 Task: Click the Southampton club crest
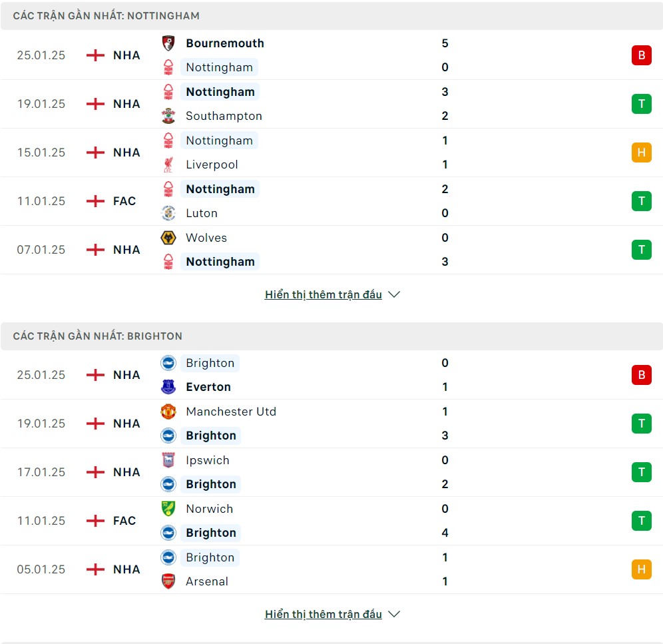click(x=168, y=116)
